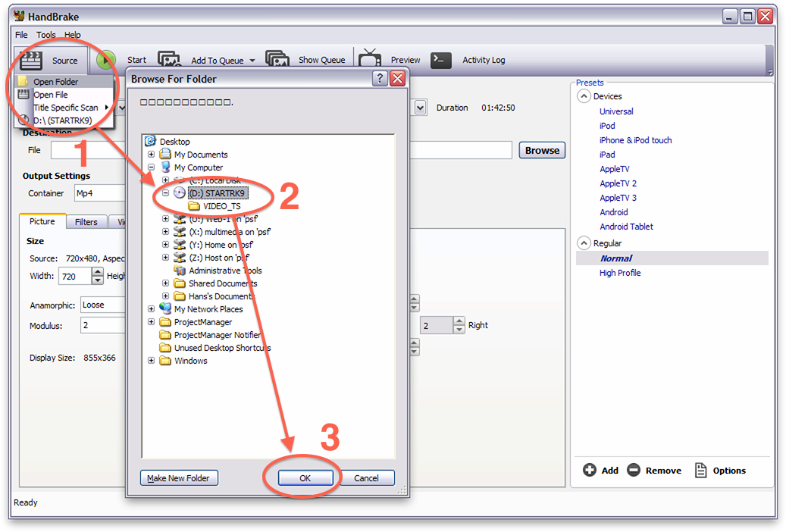
Task: Collapse the Devices presets group
Action: [584, 96]
